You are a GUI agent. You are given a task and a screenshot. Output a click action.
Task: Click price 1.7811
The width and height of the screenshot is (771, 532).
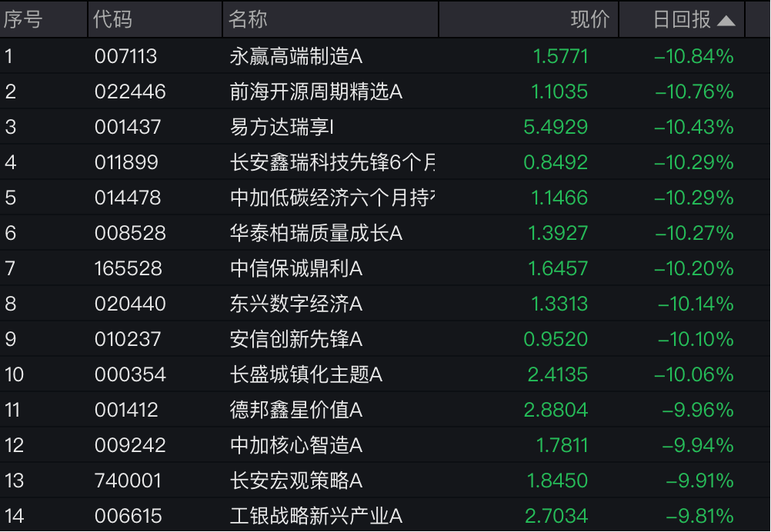click(x=562, y=445)
